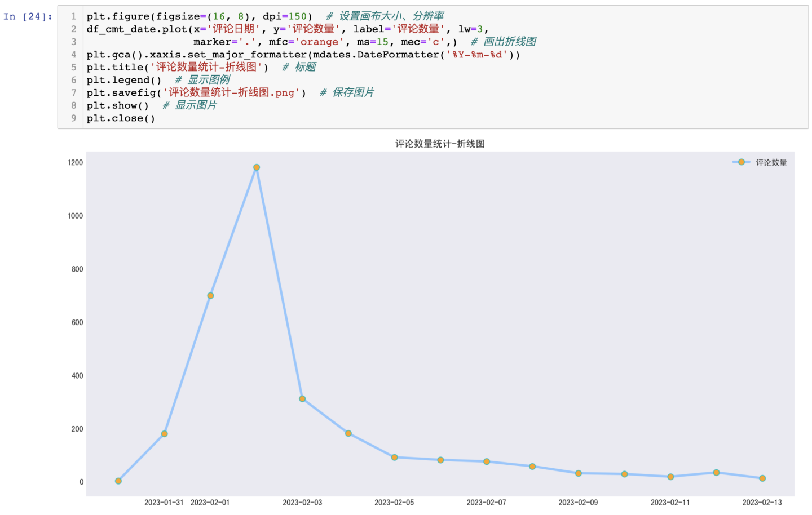Click the y-axis label 600

[x=77, y=322]
